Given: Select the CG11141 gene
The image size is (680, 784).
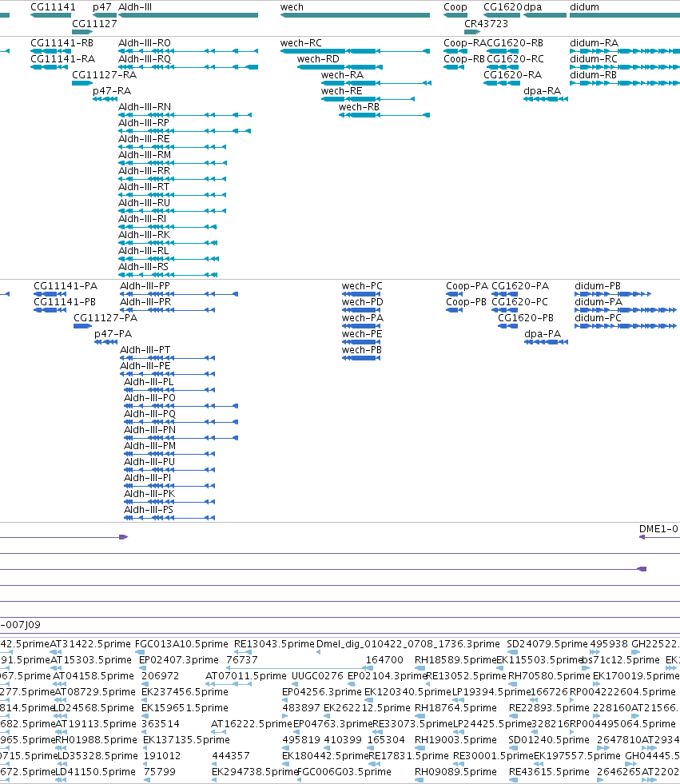Looking at the screenshot, I should pos(51,15).
